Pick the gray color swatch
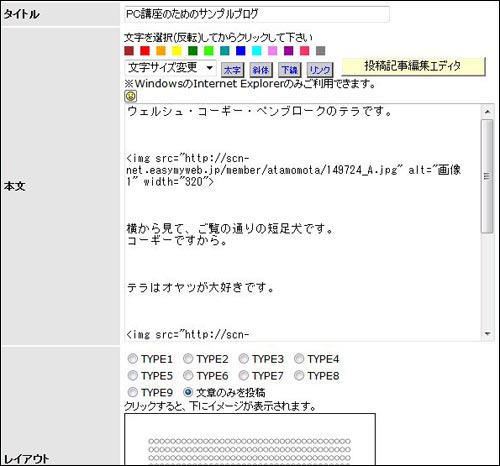 click(321, 51)
